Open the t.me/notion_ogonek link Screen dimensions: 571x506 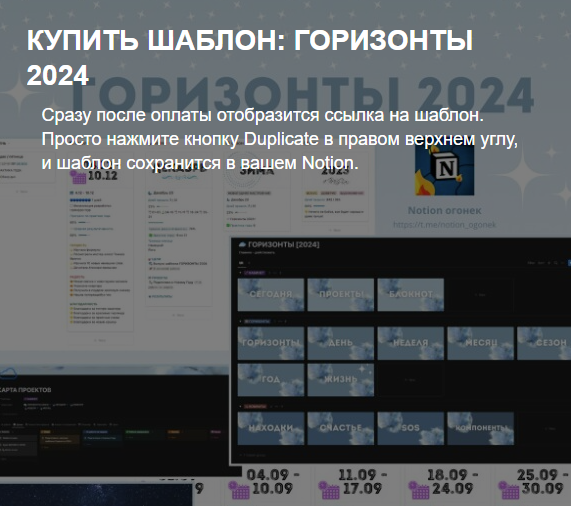click(x=445, y=225)
